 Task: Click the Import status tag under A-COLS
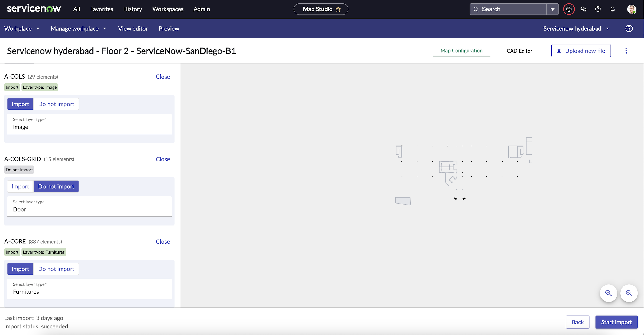pyautogui.click(x=12, y=87)
